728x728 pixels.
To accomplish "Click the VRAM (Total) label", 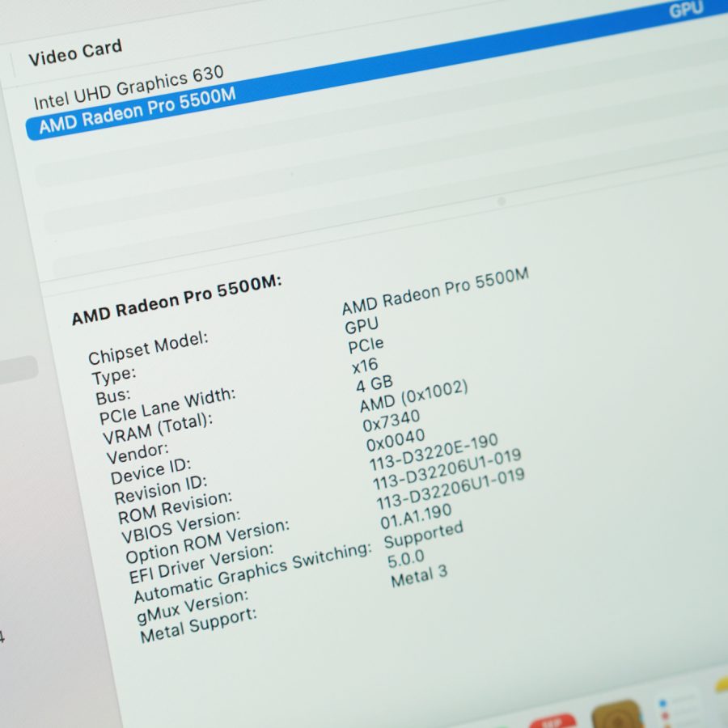I will tap(158, 429).
